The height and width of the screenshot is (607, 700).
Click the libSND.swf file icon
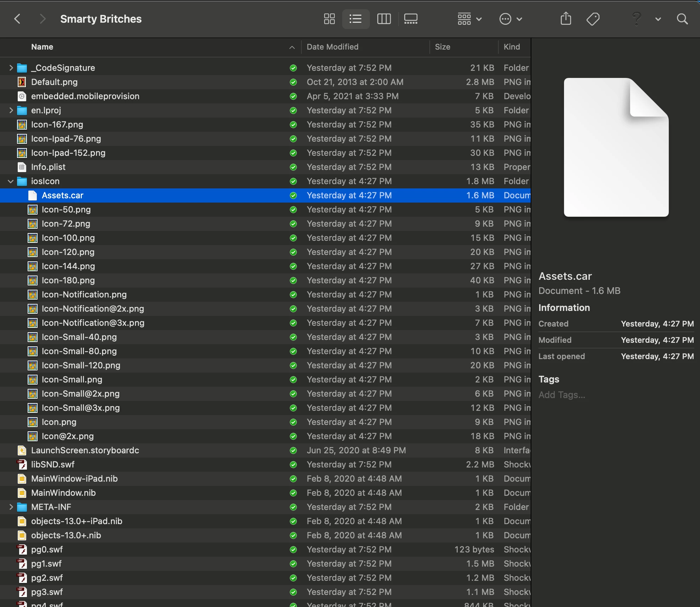click(x=22, y=464)
